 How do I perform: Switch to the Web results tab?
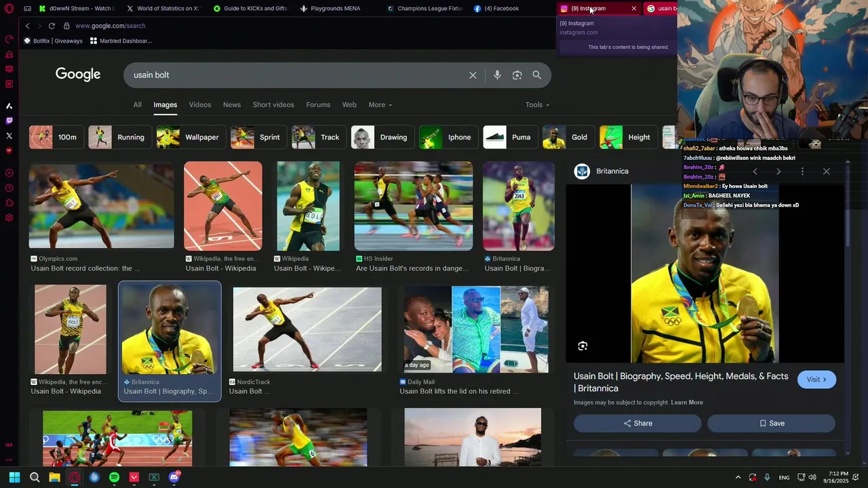[349, 105]
